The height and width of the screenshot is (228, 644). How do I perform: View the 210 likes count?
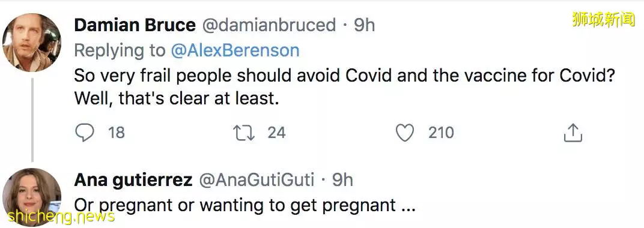pos(441,133)
